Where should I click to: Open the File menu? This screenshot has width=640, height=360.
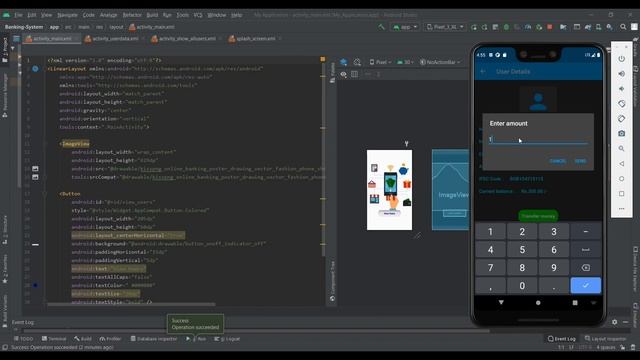pos(18,15)
